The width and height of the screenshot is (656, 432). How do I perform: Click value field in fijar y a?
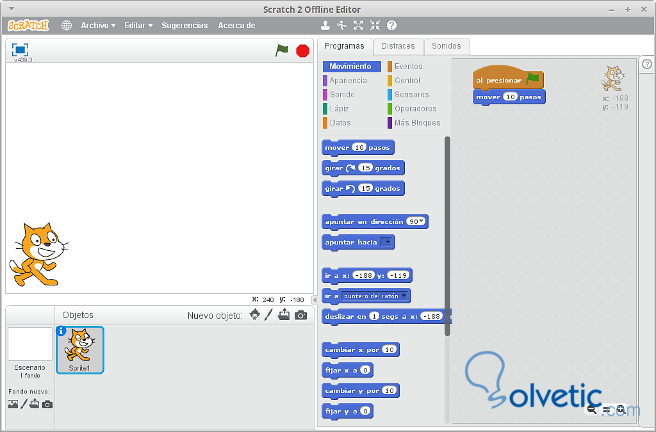365,411
